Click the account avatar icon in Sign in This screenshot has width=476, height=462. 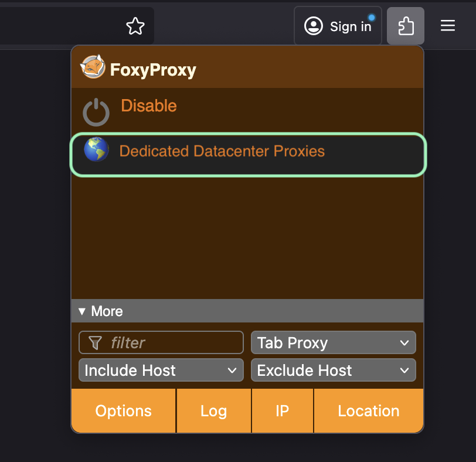click(x=314, y=26)
